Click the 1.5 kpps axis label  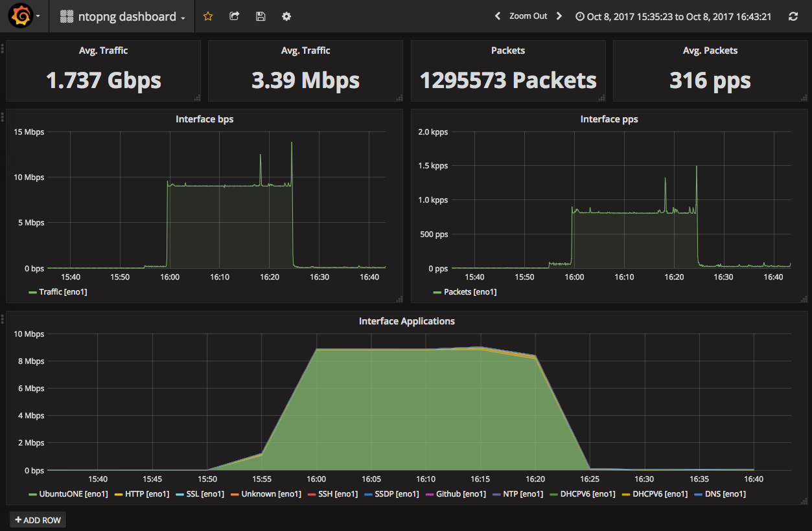coord(434,166)
